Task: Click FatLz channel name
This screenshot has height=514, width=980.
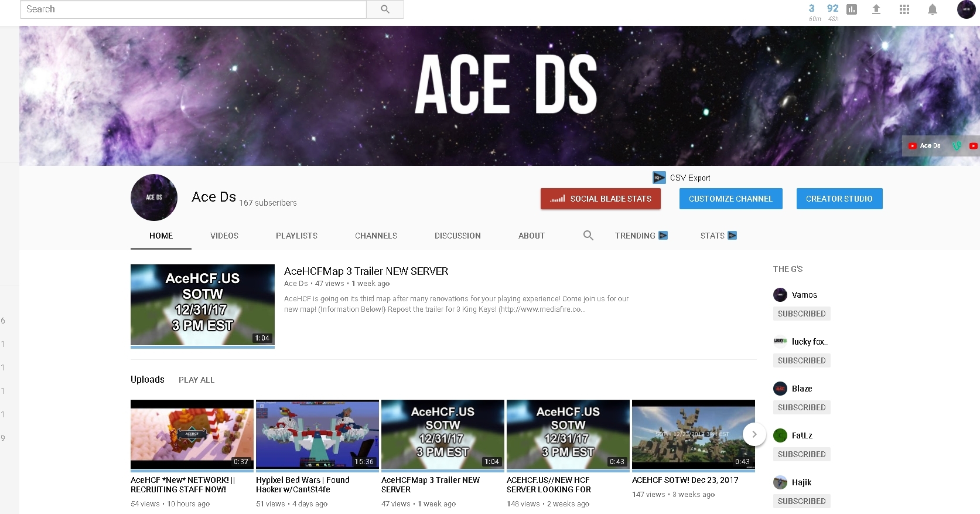Action: pyautogui.click(x=802, y=435)
